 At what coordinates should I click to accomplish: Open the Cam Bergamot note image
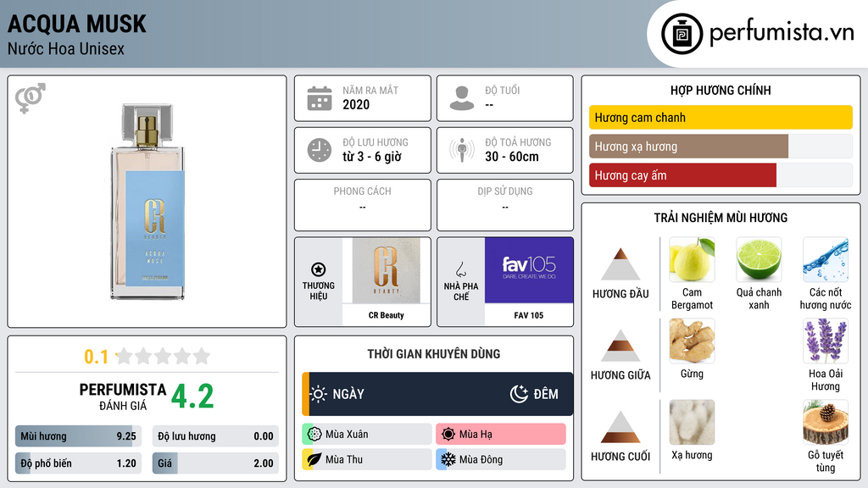coord(692,259)
